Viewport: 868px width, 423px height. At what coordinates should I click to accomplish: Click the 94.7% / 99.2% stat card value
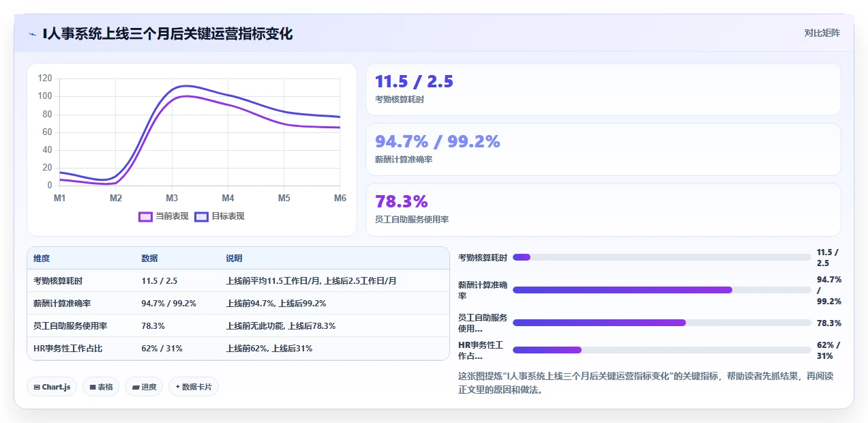point(438,141)
